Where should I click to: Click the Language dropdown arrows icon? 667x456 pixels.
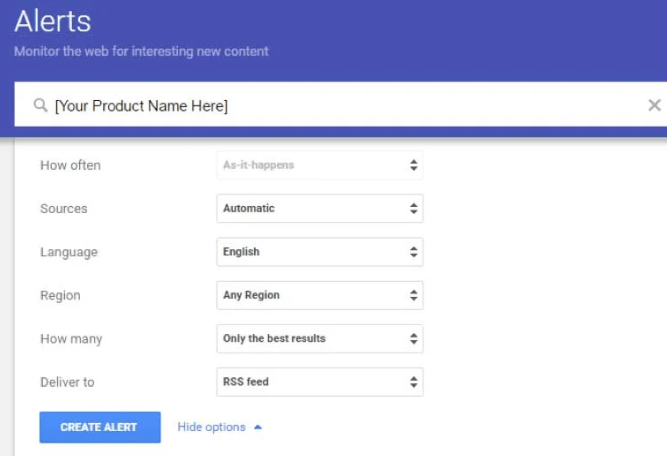[x=413, y=252]
